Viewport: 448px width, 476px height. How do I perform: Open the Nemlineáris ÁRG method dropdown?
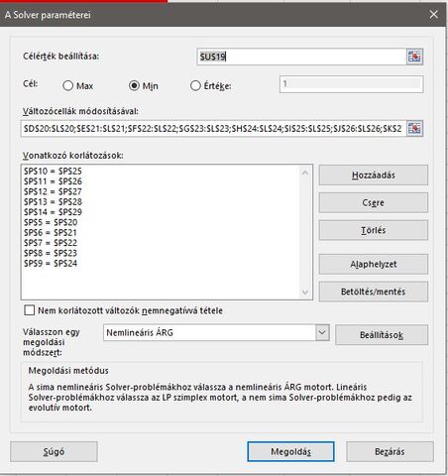(x=322, y=332)
